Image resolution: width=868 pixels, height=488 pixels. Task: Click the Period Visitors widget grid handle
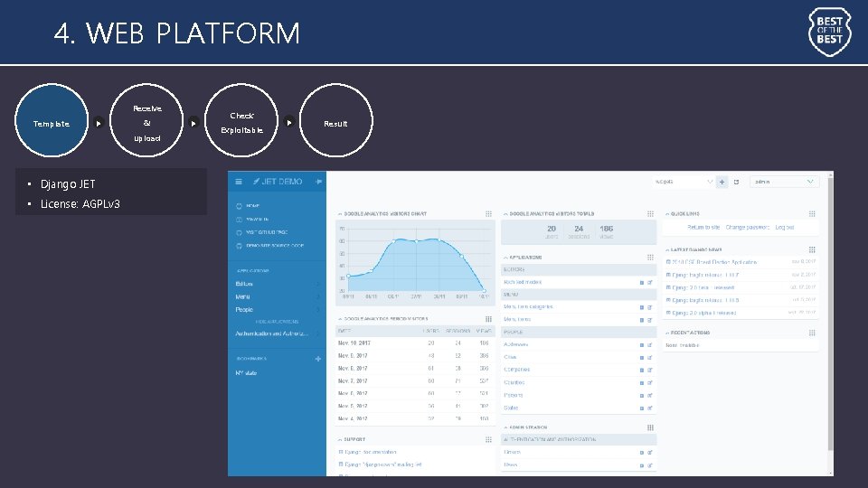tap(488, 319)
